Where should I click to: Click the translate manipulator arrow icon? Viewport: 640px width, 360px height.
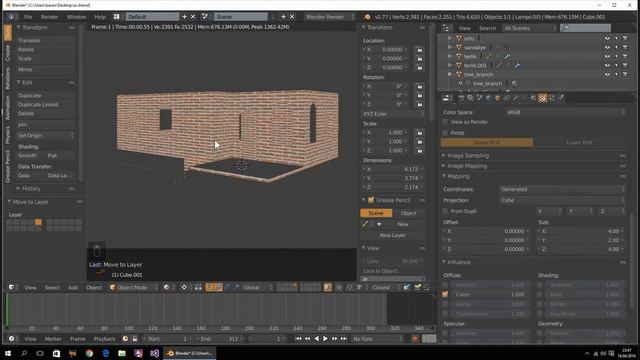[x=218, y=287]
